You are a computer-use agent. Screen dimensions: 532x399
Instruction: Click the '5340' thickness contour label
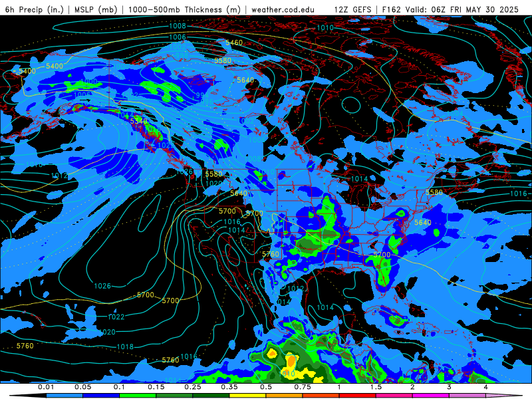click(x=139, y=121)
